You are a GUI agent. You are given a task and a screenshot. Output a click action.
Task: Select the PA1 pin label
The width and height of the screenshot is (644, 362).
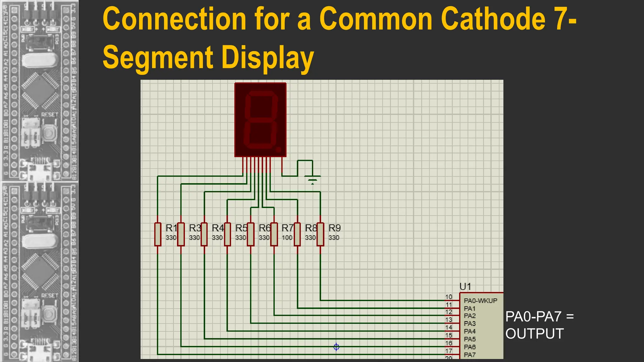470,309
